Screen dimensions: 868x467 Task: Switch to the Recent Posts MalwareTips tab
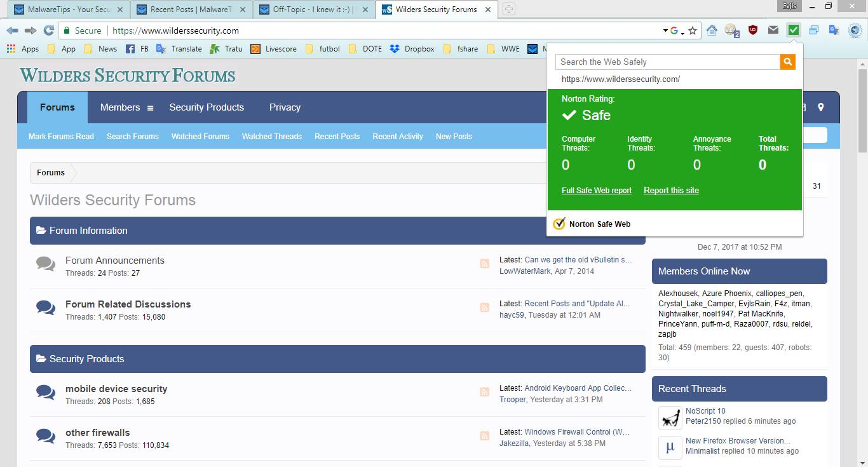[x=191, y=10]
